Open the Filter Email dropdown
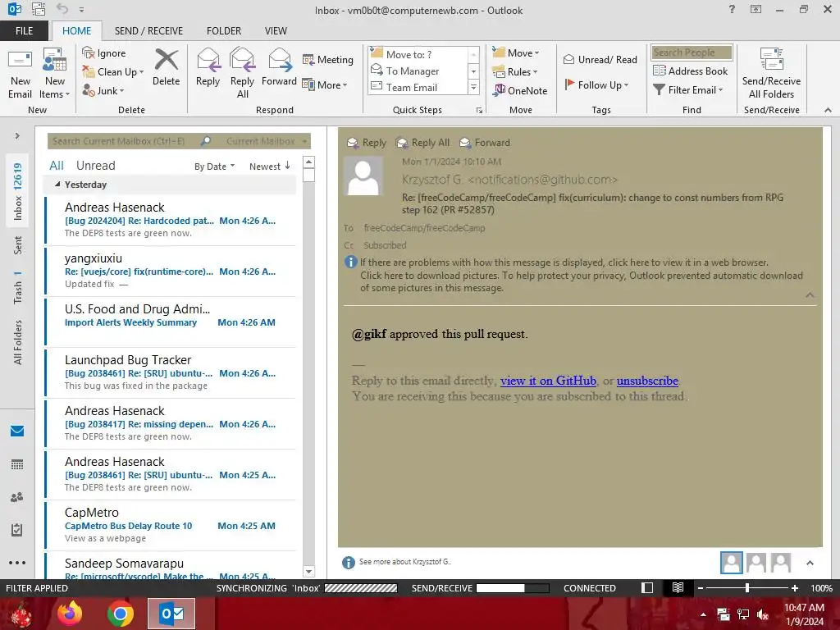The height and width of the screenshot is (630, 840). [x=688, y=90]
